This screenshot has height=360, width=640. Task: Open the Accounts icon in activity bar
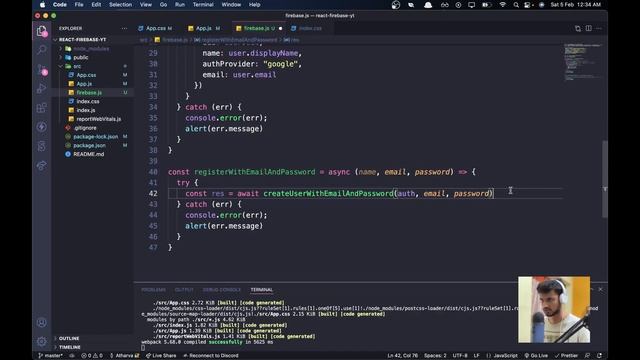point(42,322)
